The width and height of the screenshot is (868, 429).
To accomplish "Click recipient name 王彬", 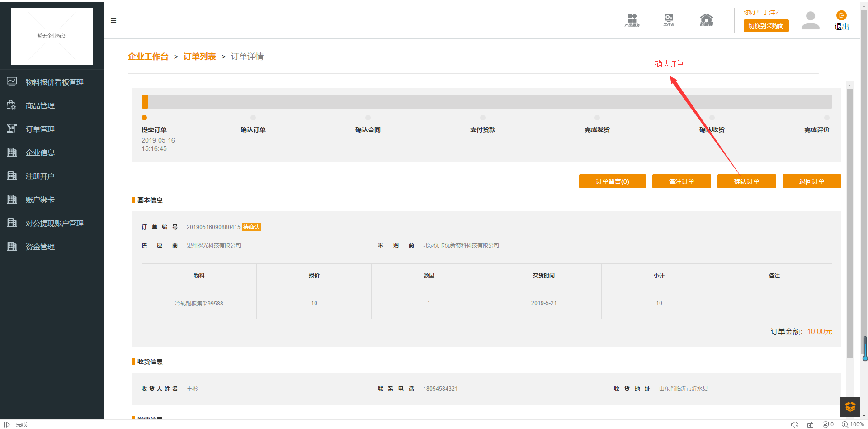I will tap(192, 389).
